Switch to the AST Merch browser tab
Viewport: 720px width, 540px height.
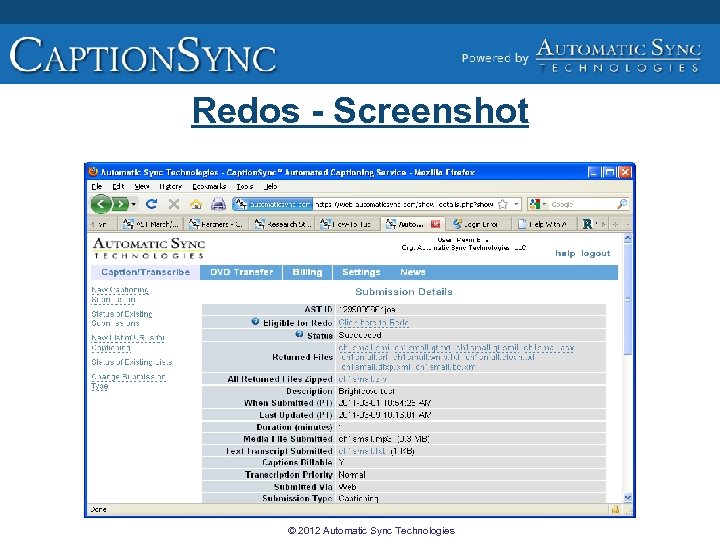click(151, 224)
